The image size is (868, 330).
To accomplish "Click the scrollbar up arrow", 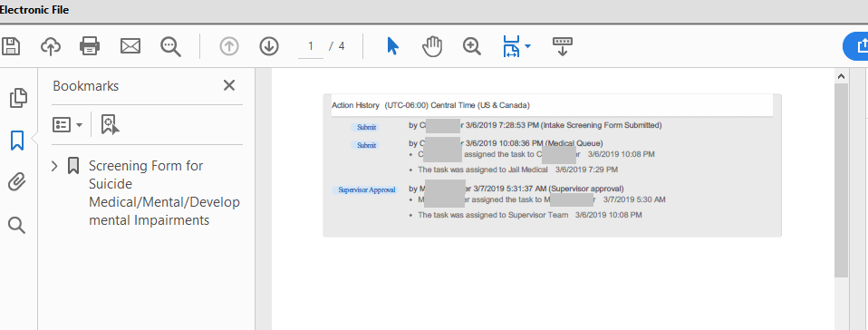I will click(841, 76).
